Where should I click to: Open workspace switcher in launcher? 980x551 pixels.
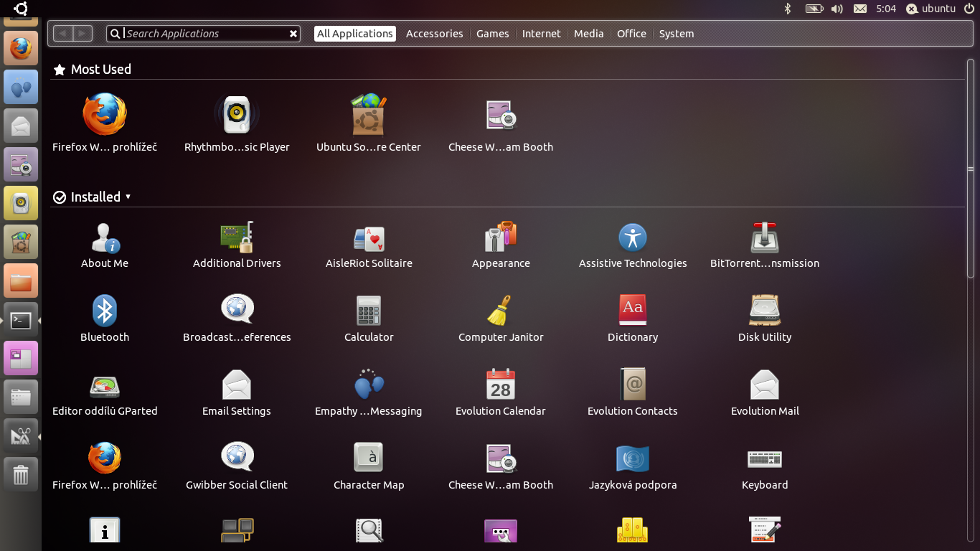pyautogui.click(x=21, y=359)
